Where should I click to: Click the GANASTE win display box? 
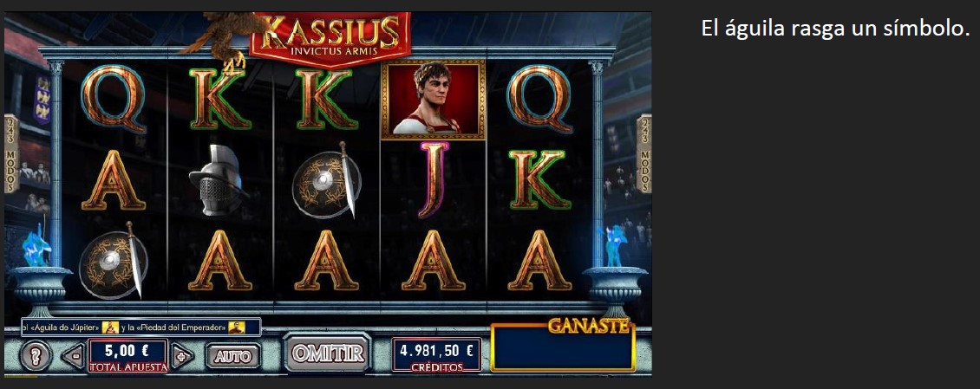point(563,346)
